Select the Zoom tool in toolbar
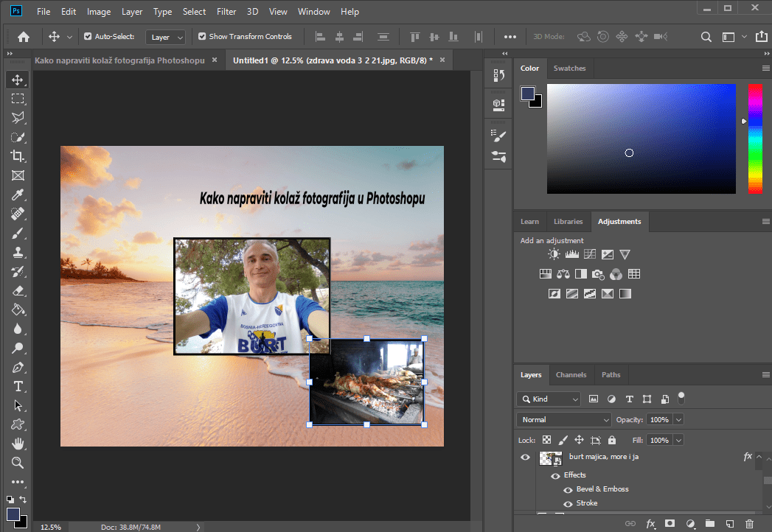Screen dimensions: 772x532 pos(18,463)
